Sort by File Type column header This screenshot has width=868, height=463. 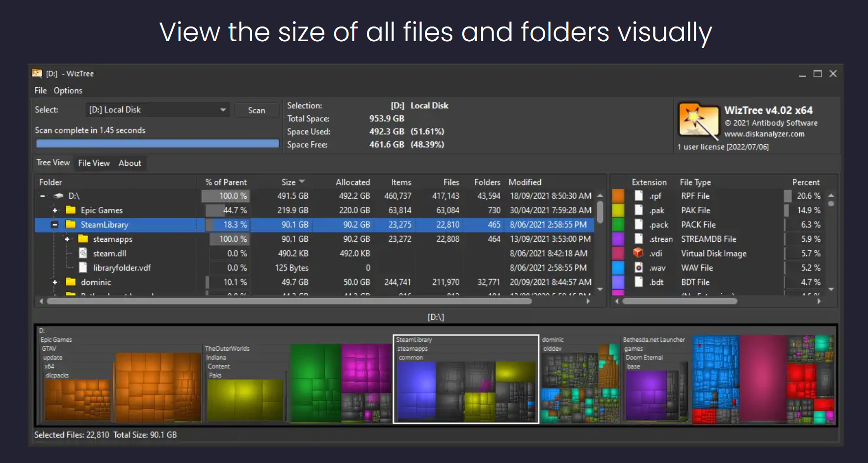(x=695, y=182)
